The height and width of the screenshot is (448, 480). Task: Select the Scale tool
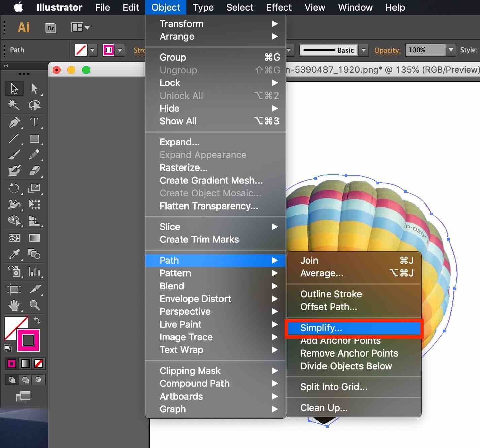click(x=34, y=188)
